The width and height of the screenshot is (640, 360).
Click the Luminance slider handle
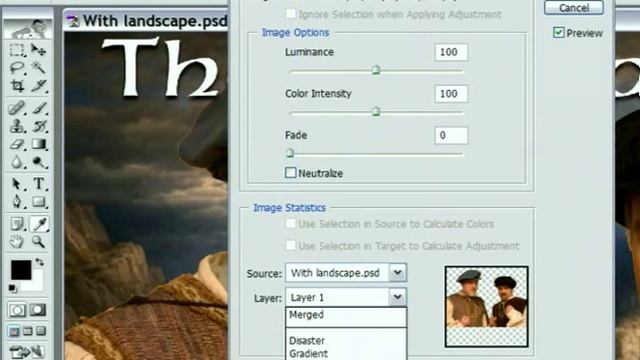click(x=376, y=70)
